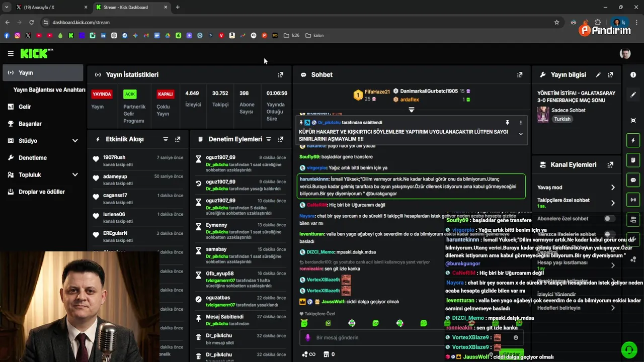Click the pencil icon in the right sidebar

633,95
